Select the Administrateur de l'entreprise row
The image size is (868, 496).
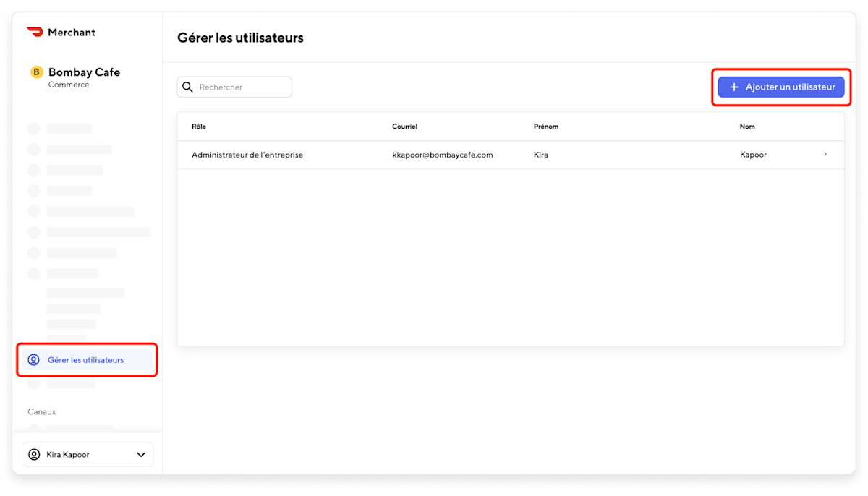pos(248,155)
